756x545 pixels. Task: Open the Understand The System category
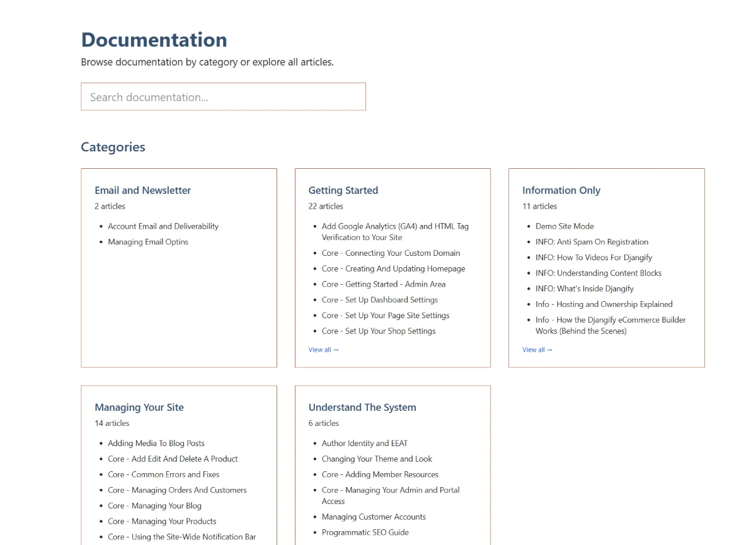point(362,407)
